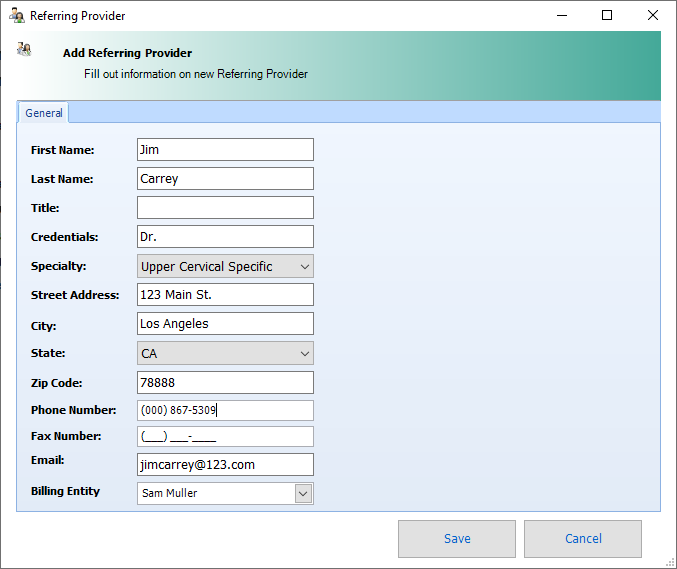Screen dimensions: 677x569
Task: Click the 'Phone Number:' label
Action: click(x=73, y=410)
